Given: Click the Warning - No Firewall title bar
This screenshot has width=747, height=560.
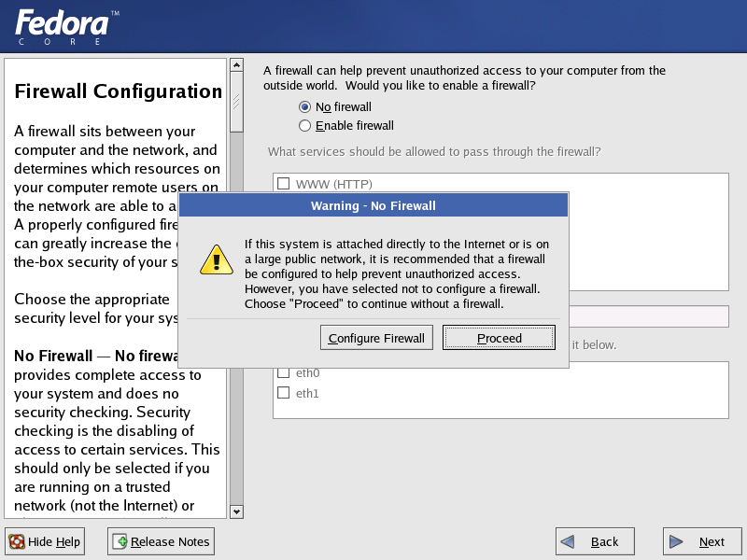Looking at the screenshot, I should point(373,205).
